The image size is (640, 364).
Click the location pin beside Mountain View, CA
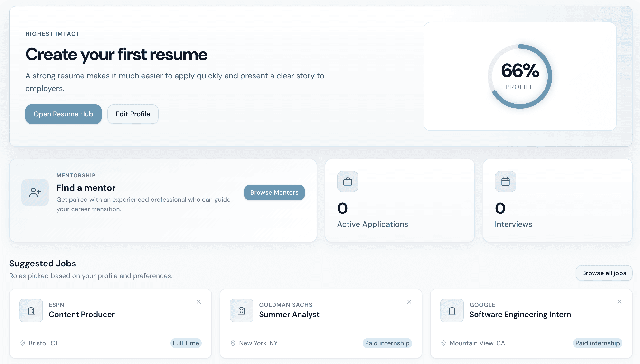[443, 343]
